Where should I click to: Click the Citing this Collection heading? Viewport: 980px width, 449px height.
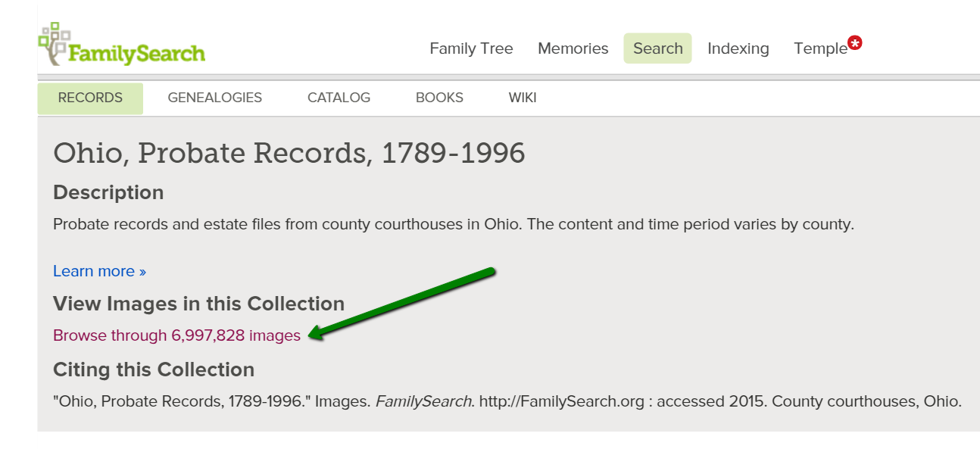coord(153,369)
